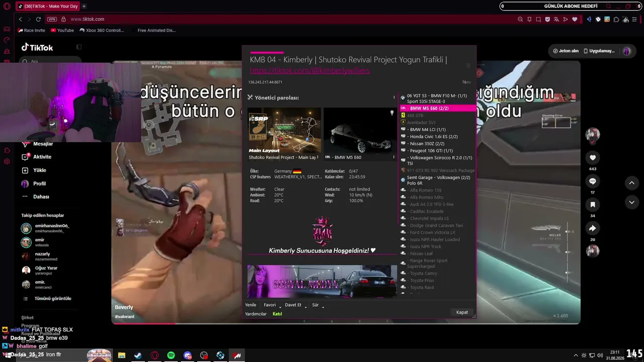Open the Xbox 360 Controll... bookmark
The width and height of the screenshot is (644, 362).
point(102,30)
